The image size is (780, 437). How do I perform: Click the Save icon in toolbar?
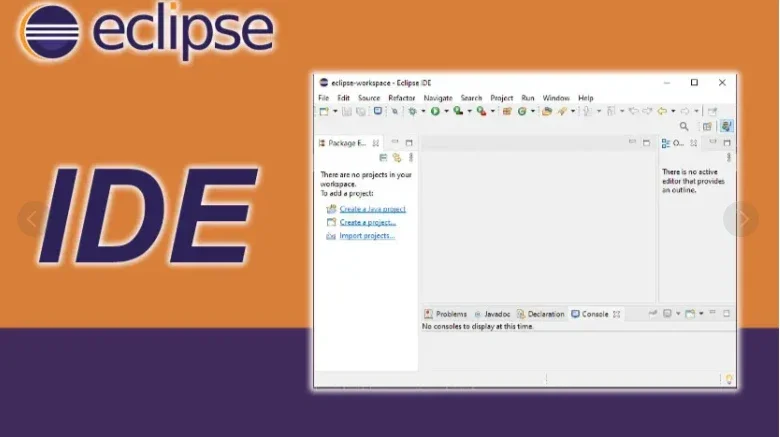[x=347, y=111]
